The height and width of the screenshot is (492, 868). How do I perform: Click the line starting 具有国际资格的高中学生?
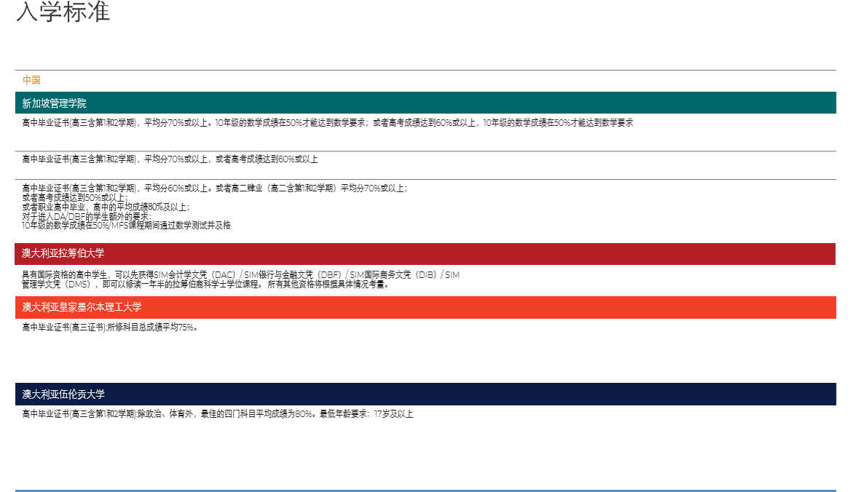[240, 274]
